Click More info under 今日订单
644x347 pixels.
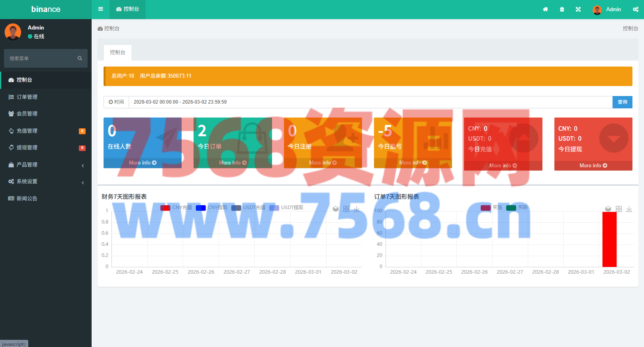click(233, 163)
